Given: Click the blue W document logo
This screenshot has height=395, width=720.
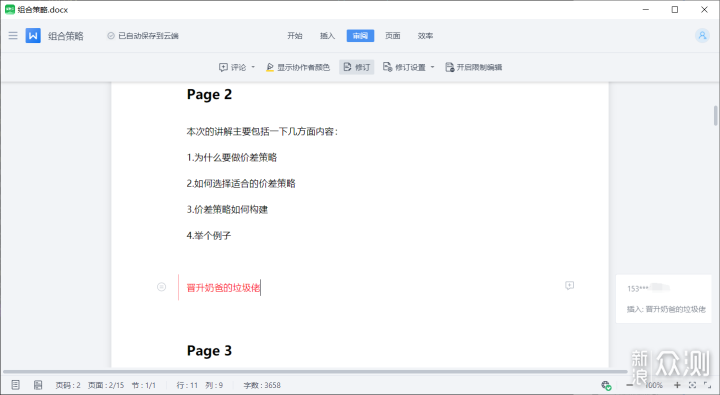Looking at the screenshot, I should click(33, 35).
